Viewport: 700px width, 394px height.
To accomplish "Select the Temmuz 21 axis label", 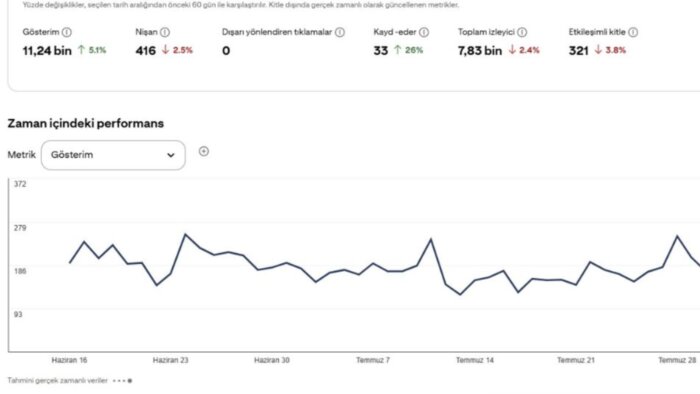I will (x=576, y=360).
